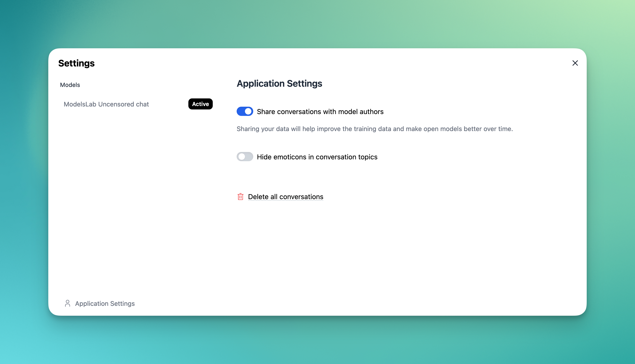The width and height of the screenshot is (635, 364).
Task: Click the word 'conversations' in the delete link
Action: [x=301, y=197]
